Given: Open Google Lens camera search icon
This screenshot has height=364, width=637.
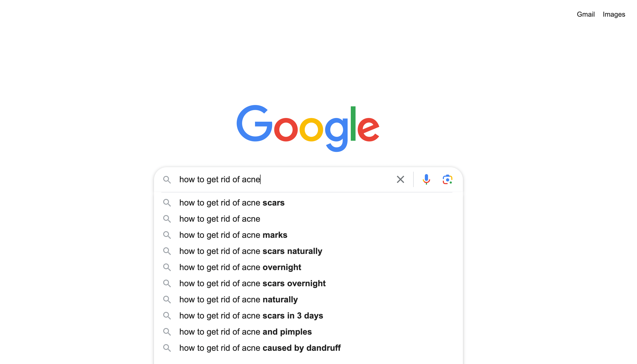Looking at the screenshot, I should 447,179.
